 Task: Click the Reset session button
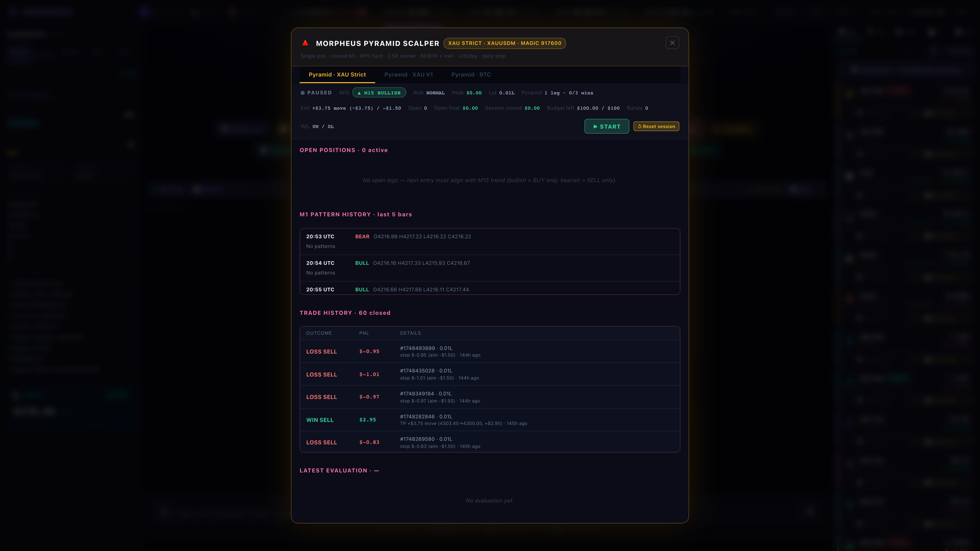pyautogui.click(x=656, y=126)
